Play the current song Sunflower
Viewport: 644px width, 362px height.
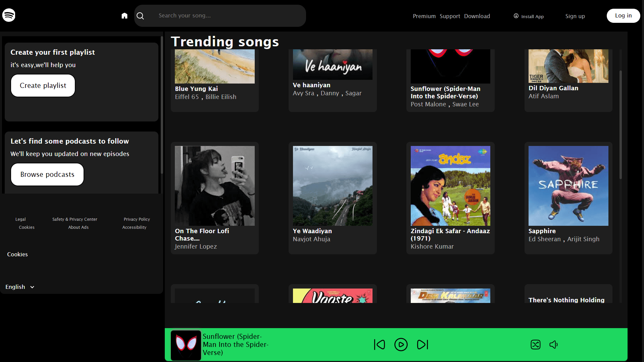tap(401, 344)
